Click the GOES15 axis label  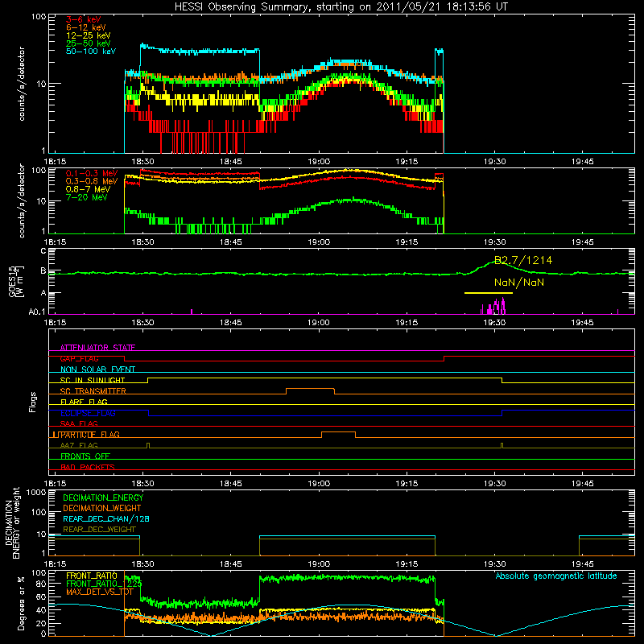pyautogui.click(x=16, y=281)
